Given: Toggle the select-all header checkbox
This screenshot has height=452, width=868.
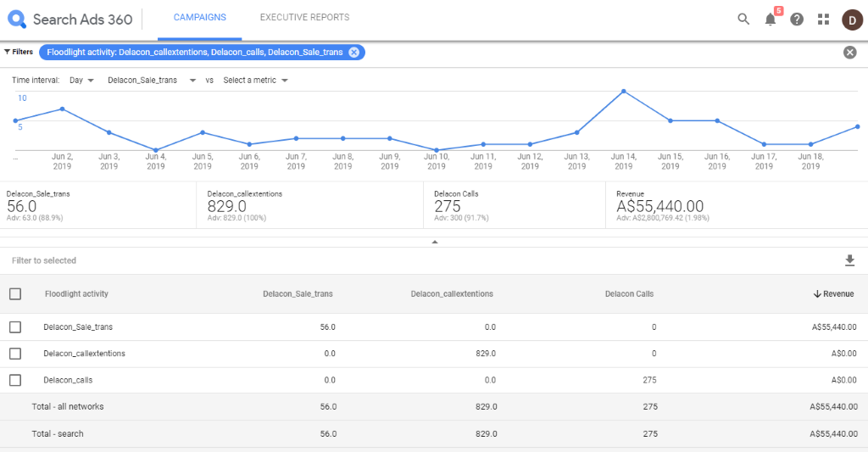Looking at the screenshot, I should point(15,293).
